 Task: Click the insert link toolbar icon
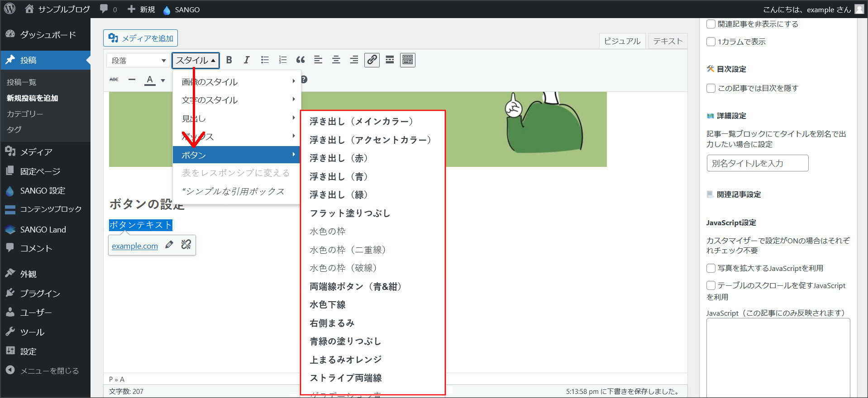pos(372,60)
